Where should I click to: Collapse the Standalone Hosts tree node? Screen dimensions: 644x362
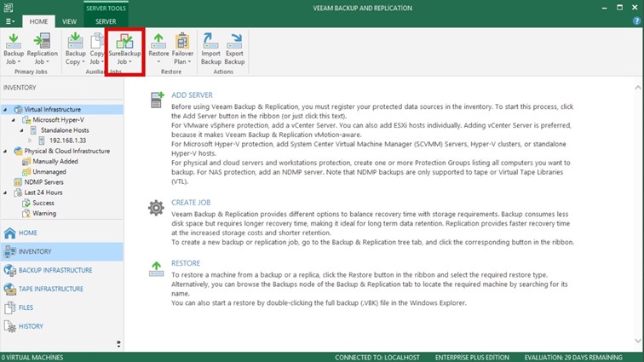[x=22, y=130]
